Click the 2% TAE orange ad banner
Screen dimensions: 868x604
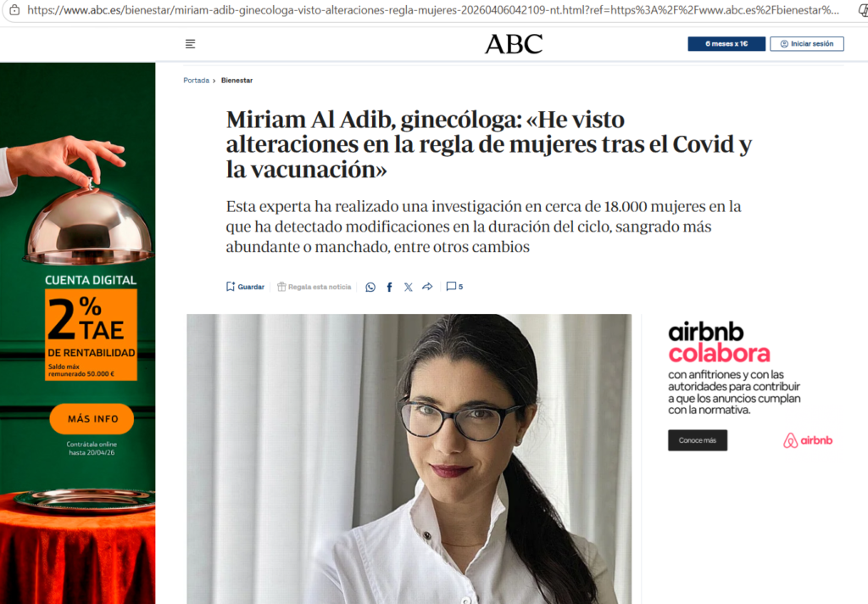(x=91, y=334)
